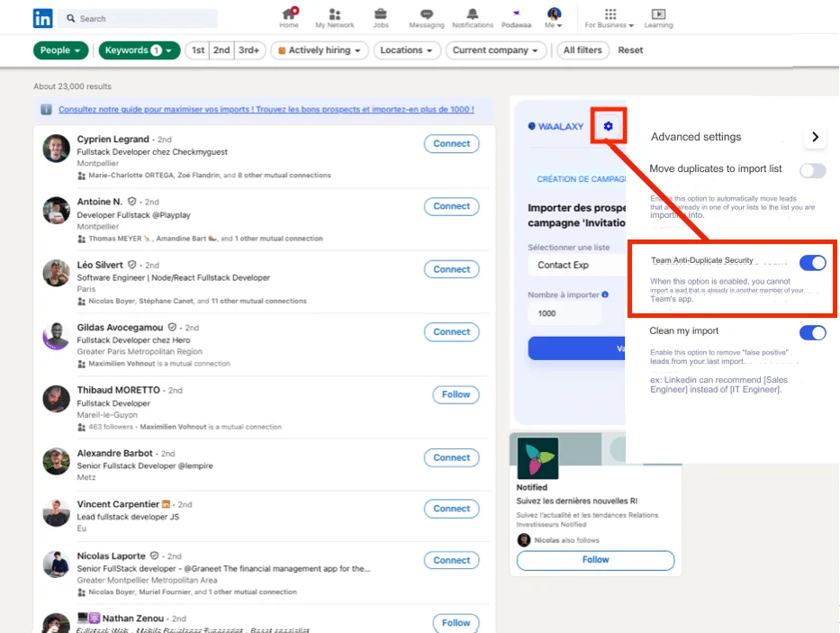
Task: Connect with Nicolas Laporte
Action: click(x=451, y=560)
